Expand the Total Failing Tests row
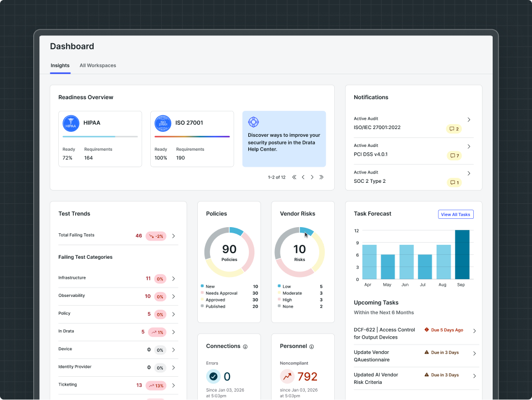The height and width of the screenshot is (400, 532). tap(118, 236)
